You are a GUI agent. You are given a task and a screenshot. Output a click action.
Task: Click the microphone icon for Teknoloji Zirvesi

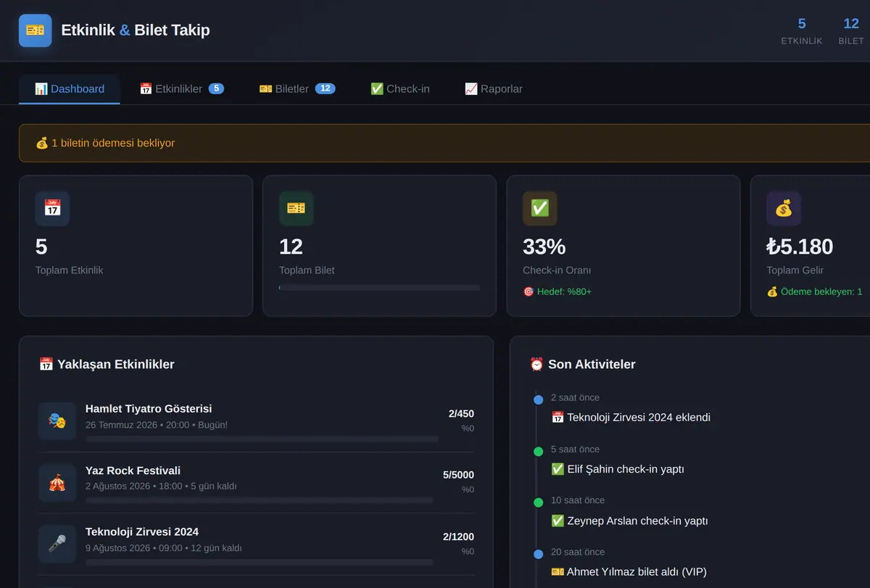[57, 544]
